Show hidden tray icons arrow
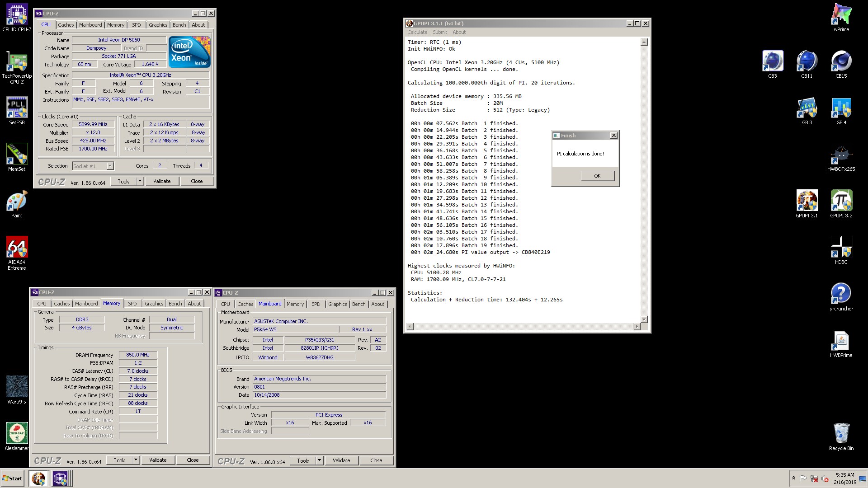 pyautogui.click(x=793, y=478)
